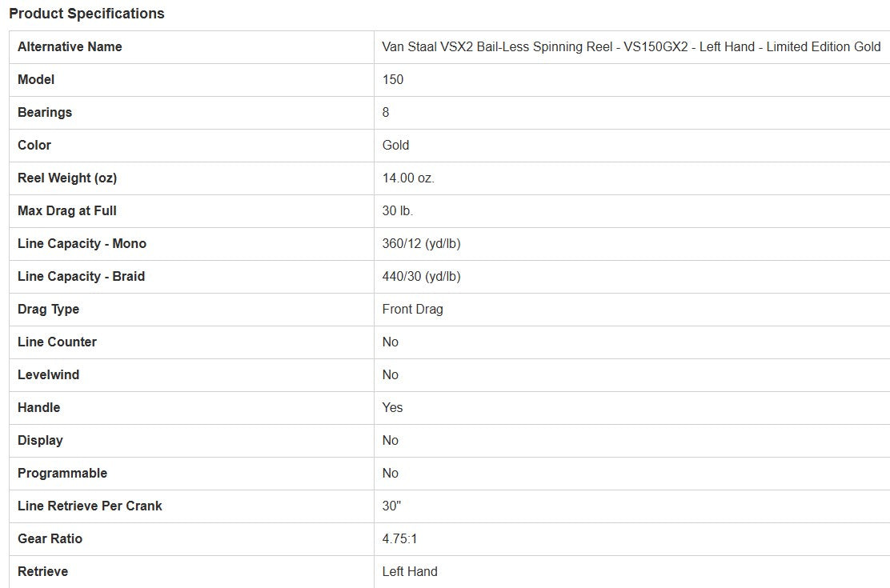Click the Handle value Yes

(392, 407)
